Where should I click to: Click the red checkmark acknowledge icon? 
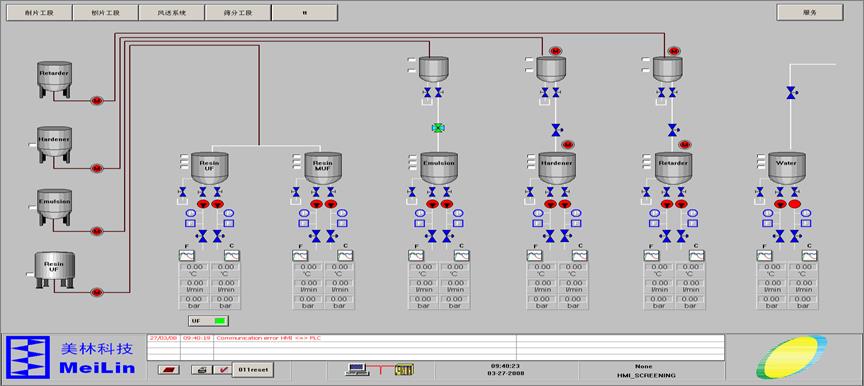click(x=222, y=370)
